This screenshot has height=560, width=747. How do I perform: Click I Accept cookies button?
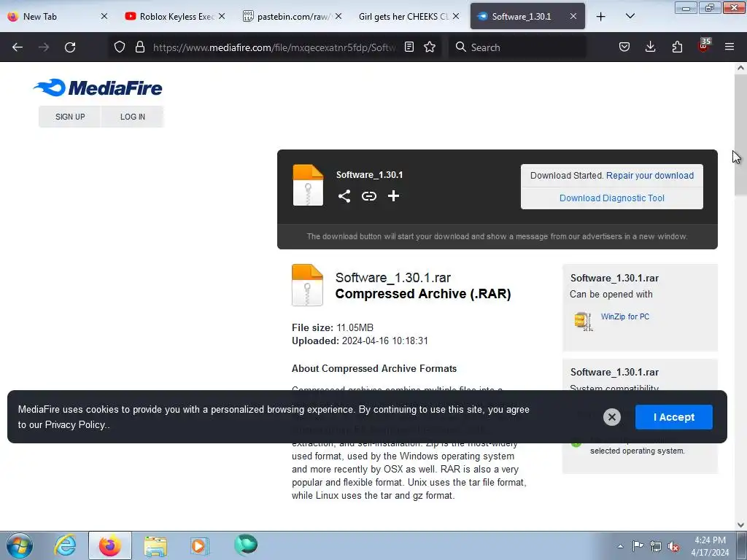(673, 417)
